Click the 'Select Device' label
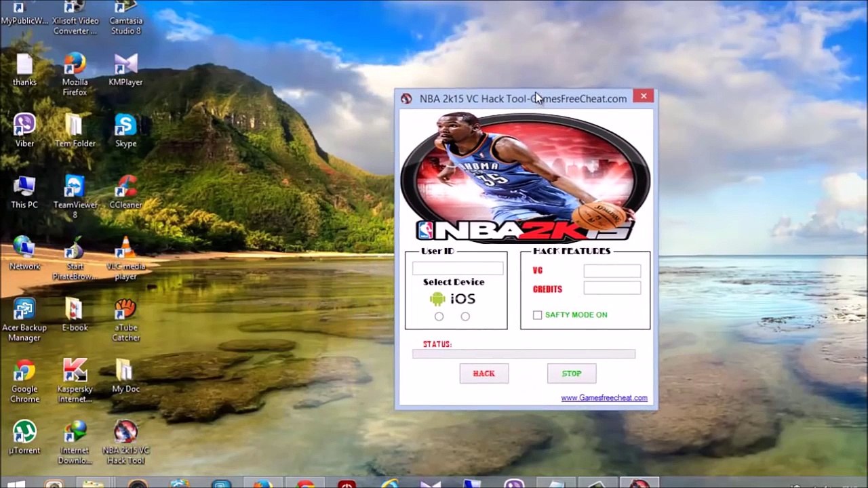The image size is (868, 488). coord(454,282)
